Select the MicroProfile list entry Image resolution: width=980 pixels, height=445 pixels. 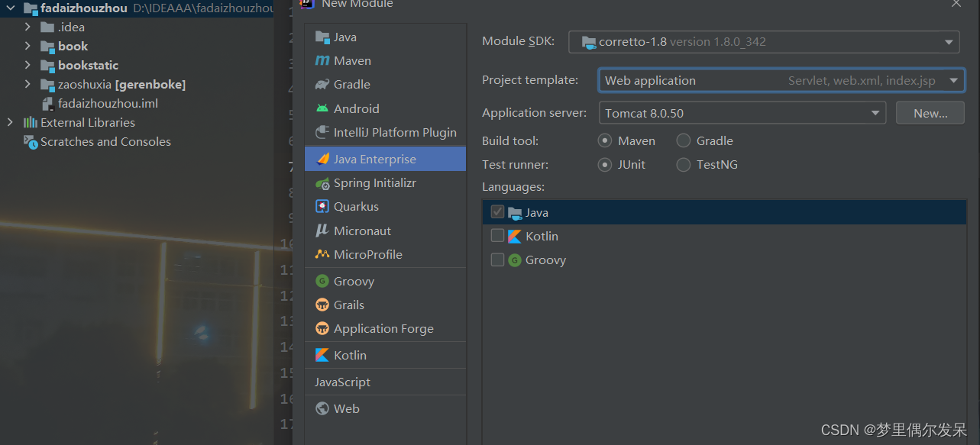coord(385,254)
